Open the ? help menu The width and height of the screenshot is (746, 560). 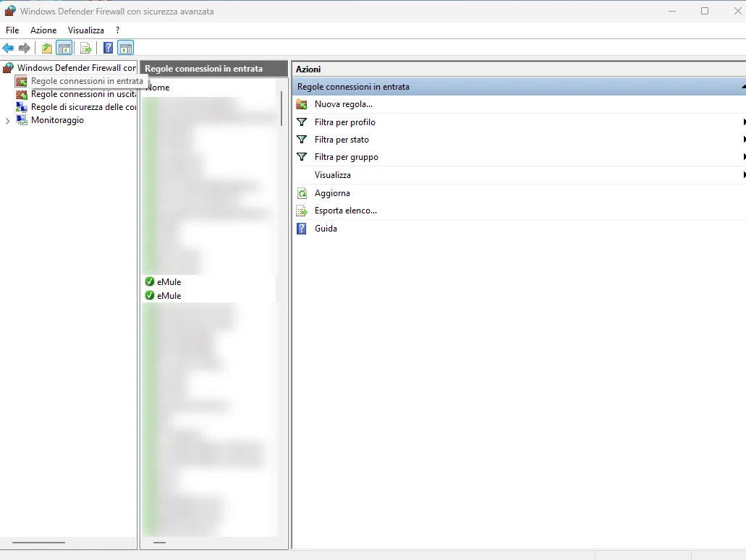point(117,30)
